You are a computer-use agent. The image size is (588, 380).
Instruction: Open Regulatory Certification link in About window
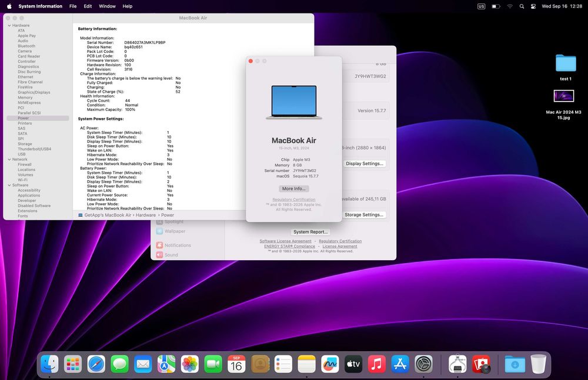[293, 199]
